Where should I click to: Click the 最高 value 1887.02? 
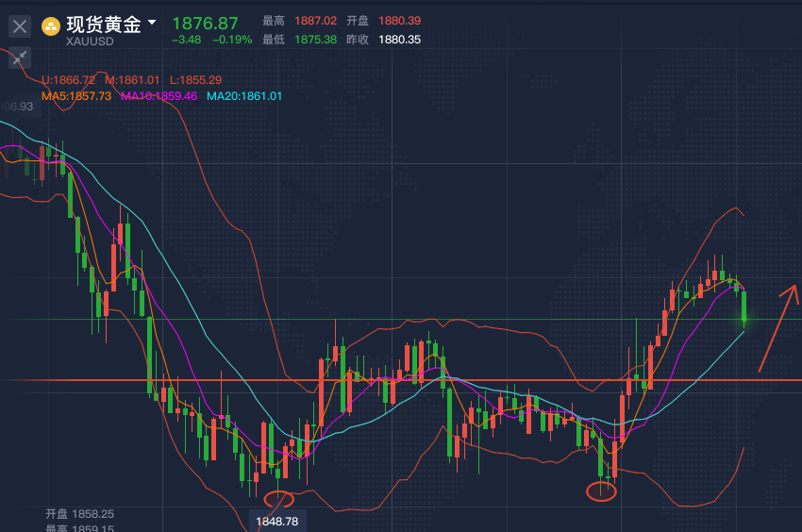[x=315, y=21]
